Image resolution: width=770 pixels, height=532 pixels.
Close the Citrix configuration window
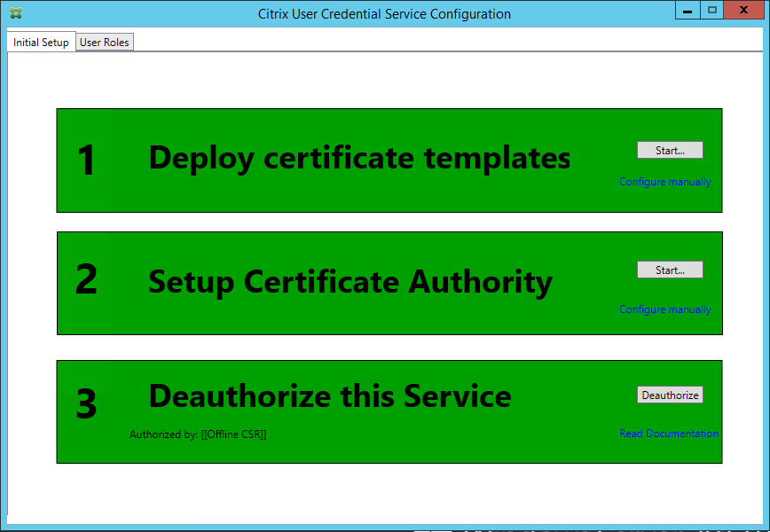pos(743,10)
